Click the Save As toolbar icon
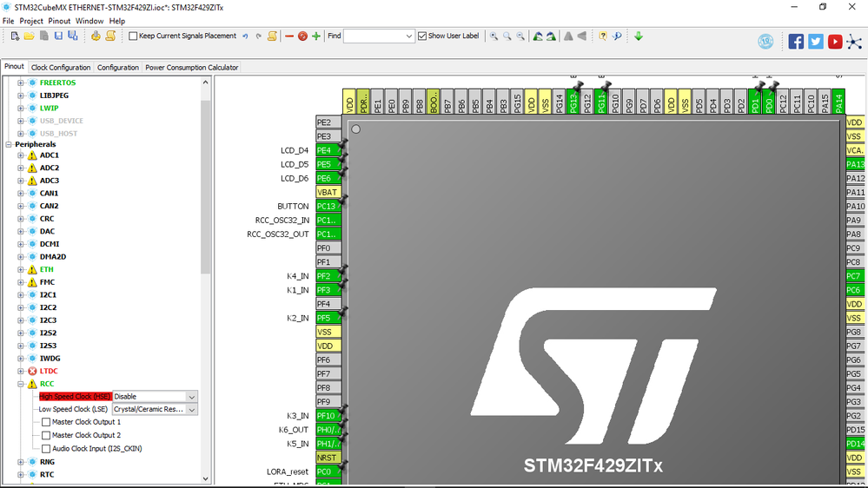This screenshot has height=488, width=868. 72,36
